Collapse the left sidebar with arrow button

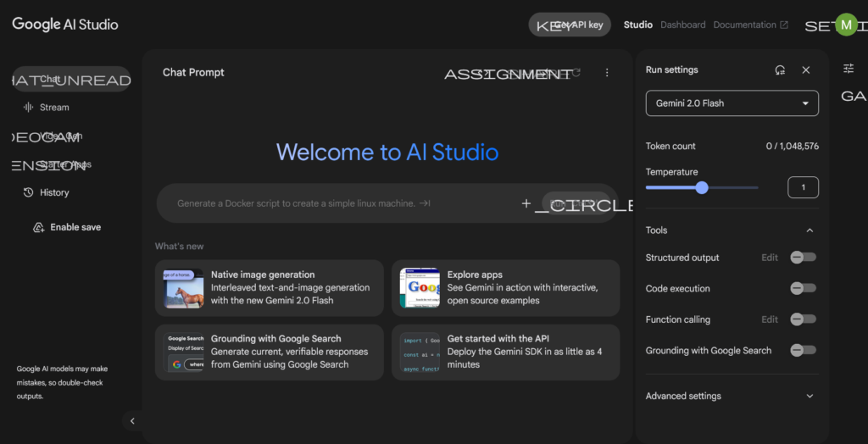pos(132,420)
